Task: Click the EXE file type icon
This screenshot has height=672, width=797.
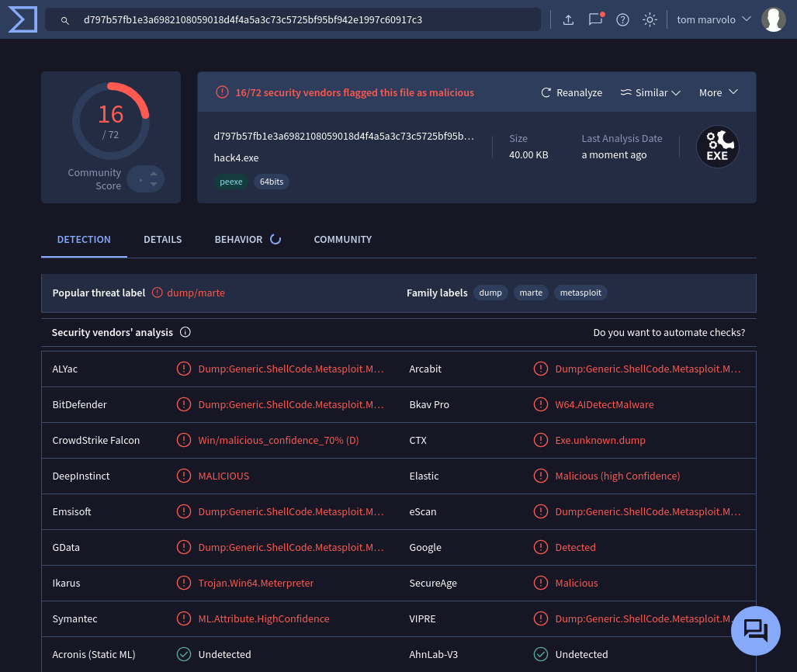Action: tap(717, 147)
